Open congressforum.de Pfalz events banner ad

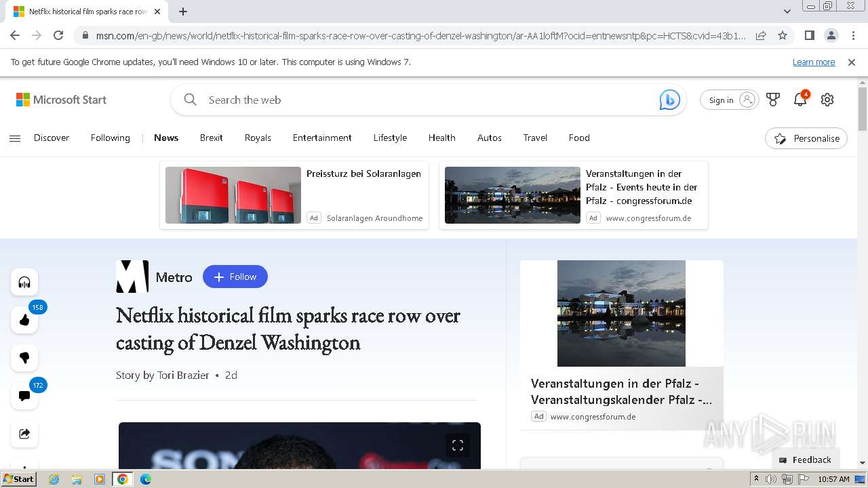coord(574,195)
